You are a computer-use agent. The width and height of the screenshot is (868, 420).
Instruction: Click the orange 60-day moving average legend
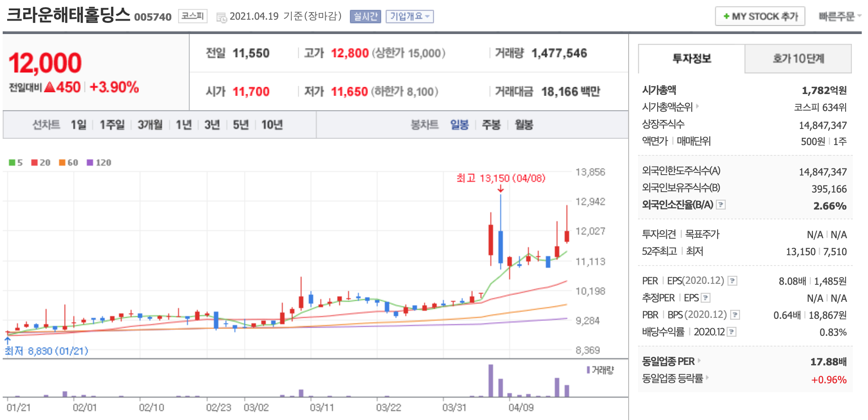(68, 163)
